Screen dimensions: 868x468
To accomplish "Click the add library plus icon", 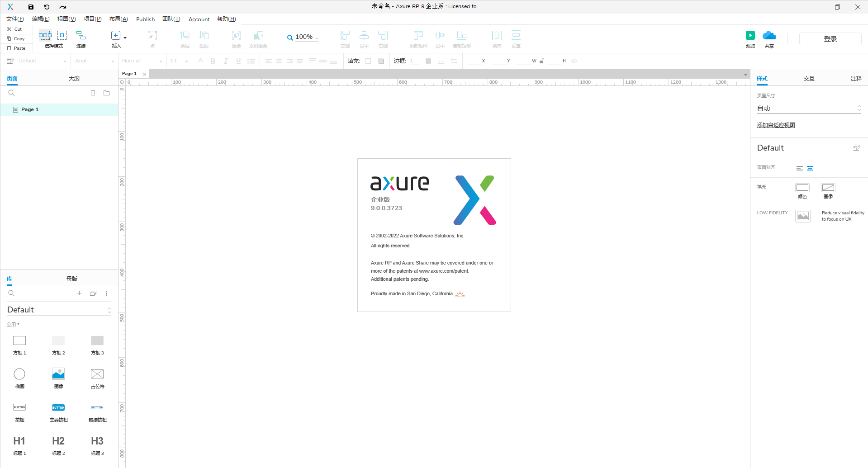I will pos(79,293).
